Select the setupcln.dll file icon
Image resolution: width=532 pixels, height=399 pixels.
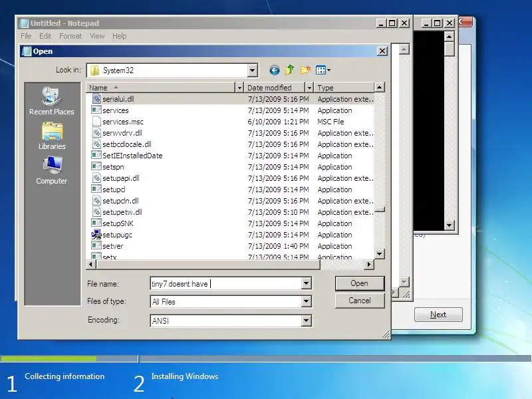[96, 201]
